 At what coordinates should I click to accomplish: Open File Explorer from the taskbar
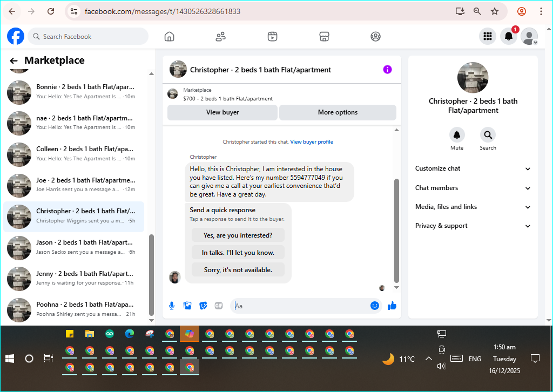coord(90,334)
